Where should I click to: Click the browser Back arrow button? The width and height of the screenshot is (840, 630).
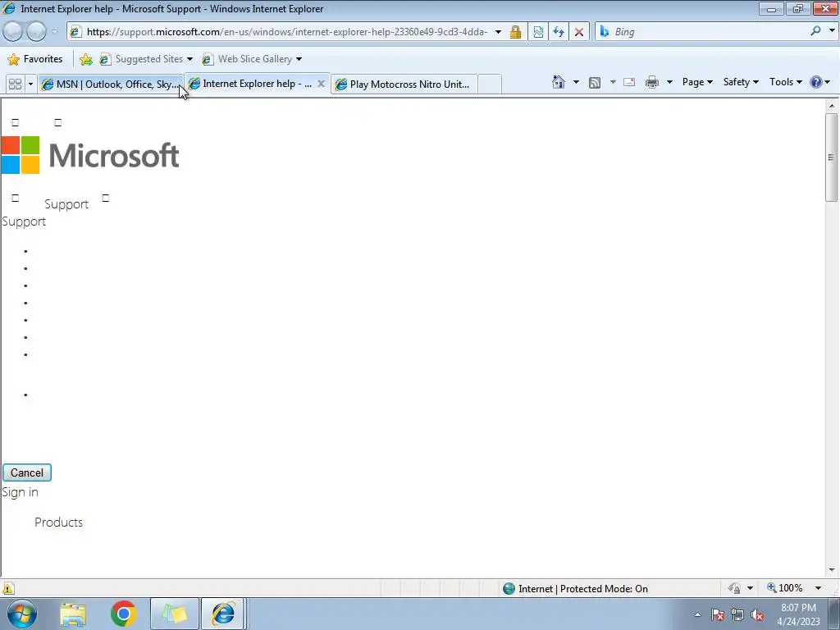coord(13,32)
